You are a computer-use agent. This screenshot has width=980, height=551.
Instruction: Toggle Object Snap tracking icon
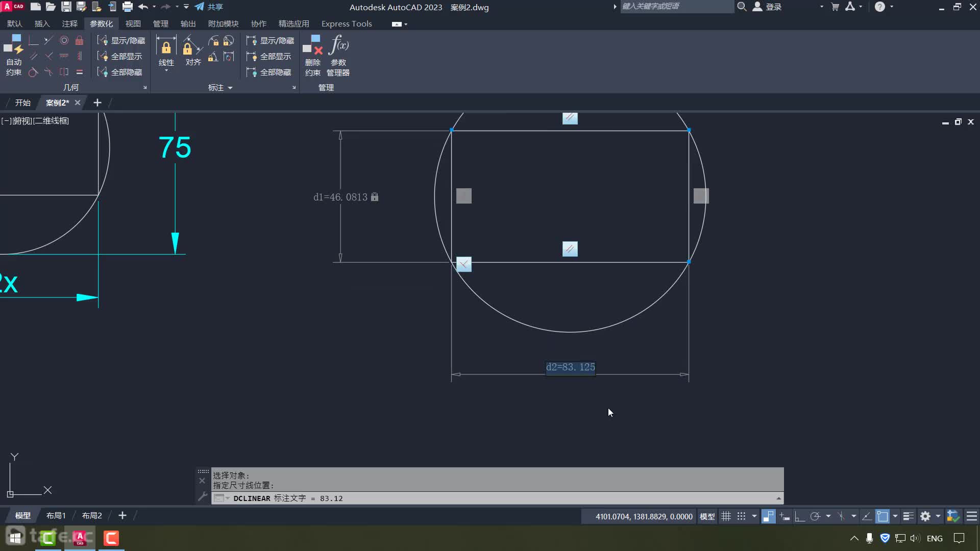click(x=866, y=516)
